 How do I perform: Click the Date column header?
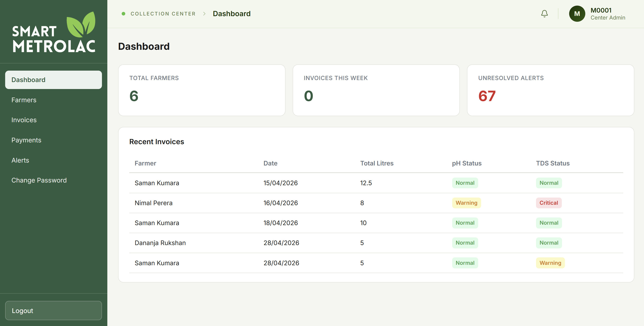pyautogui.click(x=270, y=163)
